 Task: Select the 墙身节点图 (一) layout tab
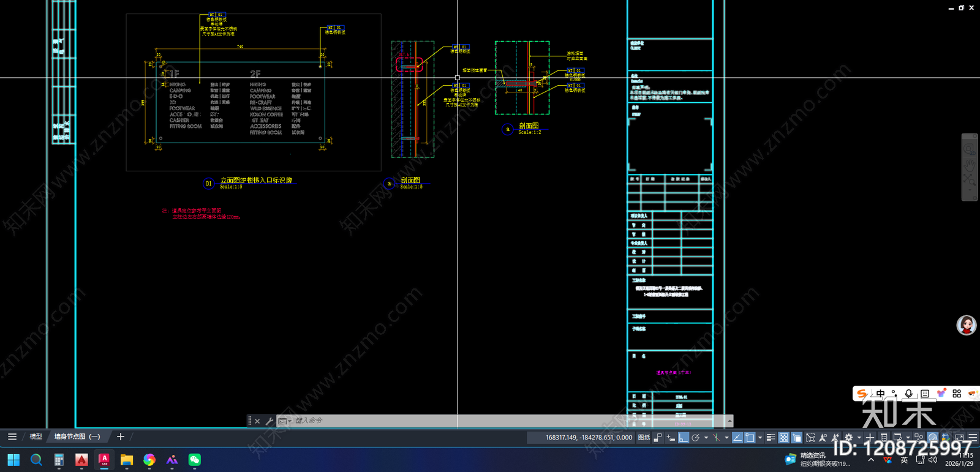(77, 436)
